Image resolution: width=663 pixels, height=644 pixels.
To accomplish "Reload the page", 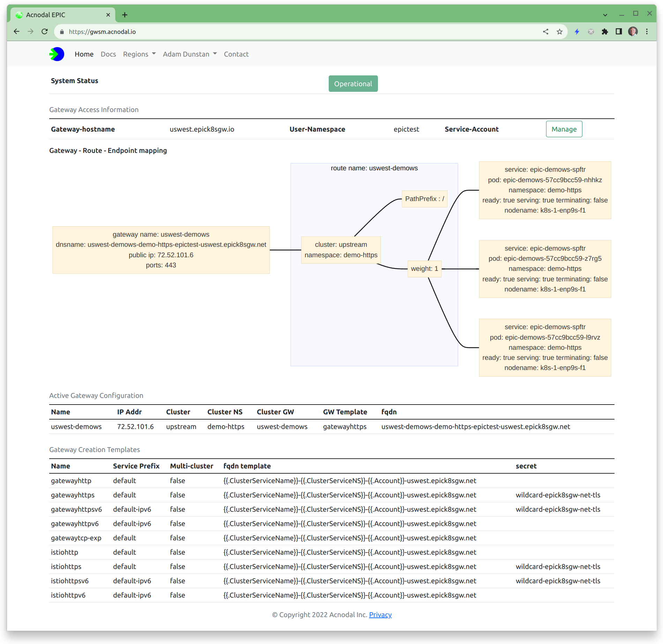I will 45,32.
